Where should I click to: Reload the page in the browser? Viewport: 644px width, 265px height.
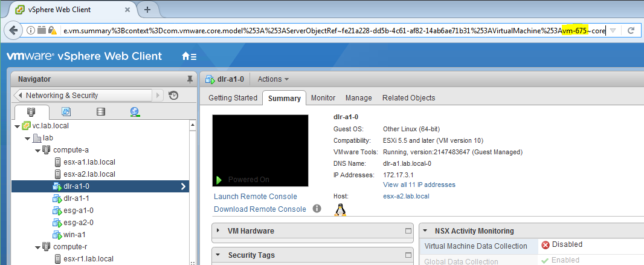click(631, 30)
